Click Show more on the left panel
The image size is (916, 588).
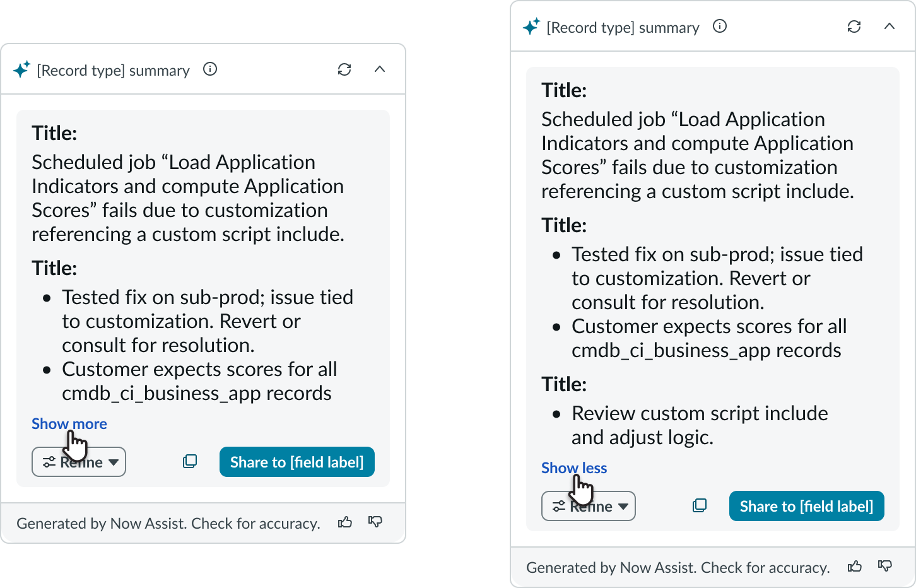pos(69,423)
